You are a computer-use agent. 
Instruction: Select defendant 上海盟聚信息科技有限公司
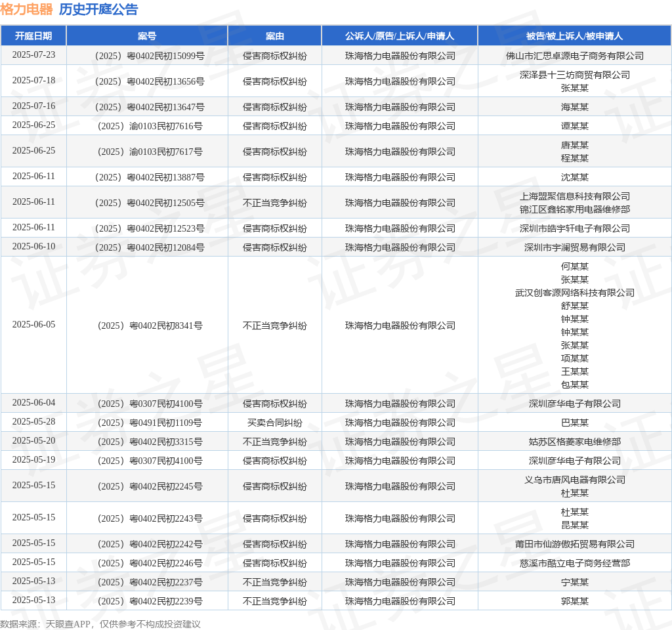575,196
